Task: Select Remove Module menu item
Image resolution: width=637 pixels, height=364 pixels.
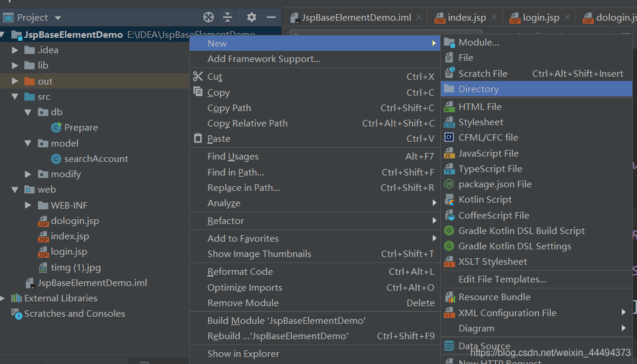Action: click(315, 303)
